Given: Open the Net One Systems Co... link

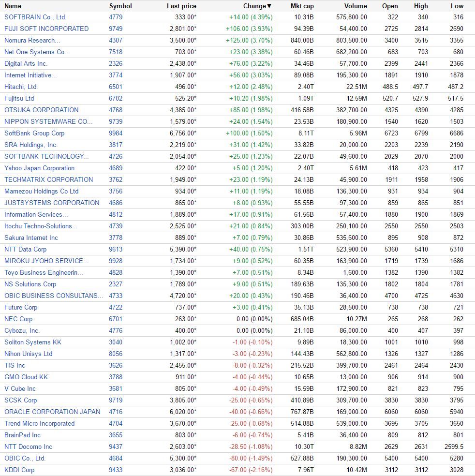Looking at the screenshot, I should 37,52.
